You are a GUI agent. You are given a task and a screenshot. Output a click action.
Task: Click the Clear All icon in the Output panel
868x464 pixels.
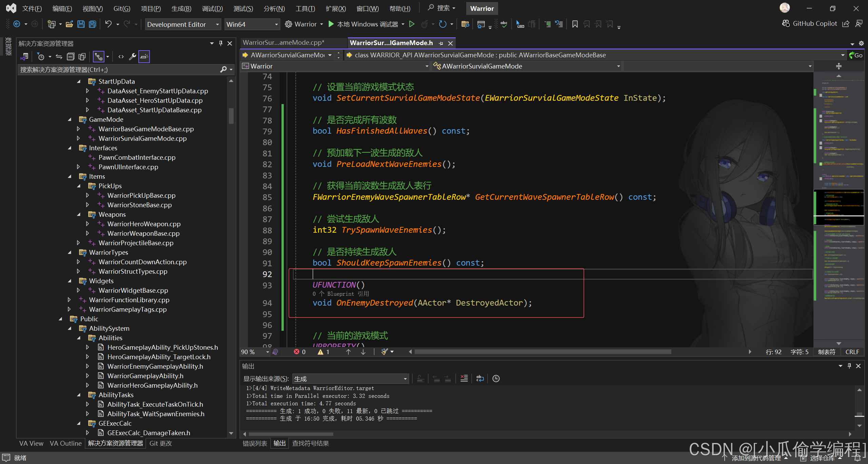pyautogui.click(x=464, y=379)
